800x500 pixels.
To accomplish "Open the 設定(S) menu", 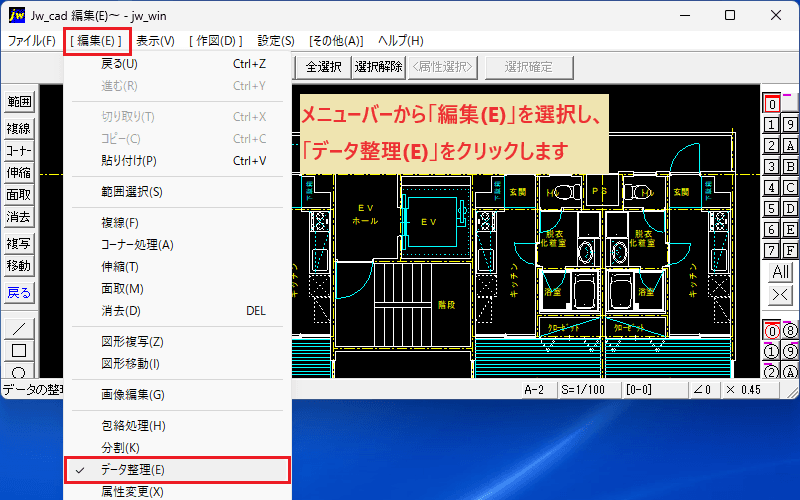I will pyautogui.click(x=276, y=41).
